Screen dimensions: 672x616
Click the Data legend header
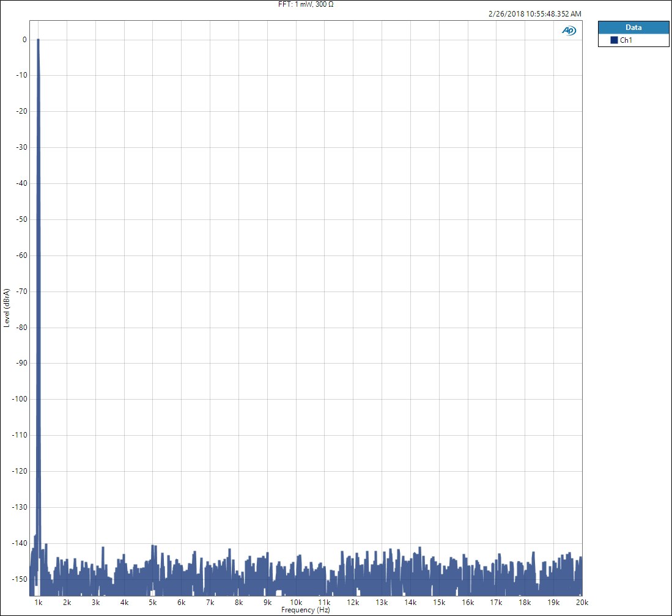pos(633,28)
